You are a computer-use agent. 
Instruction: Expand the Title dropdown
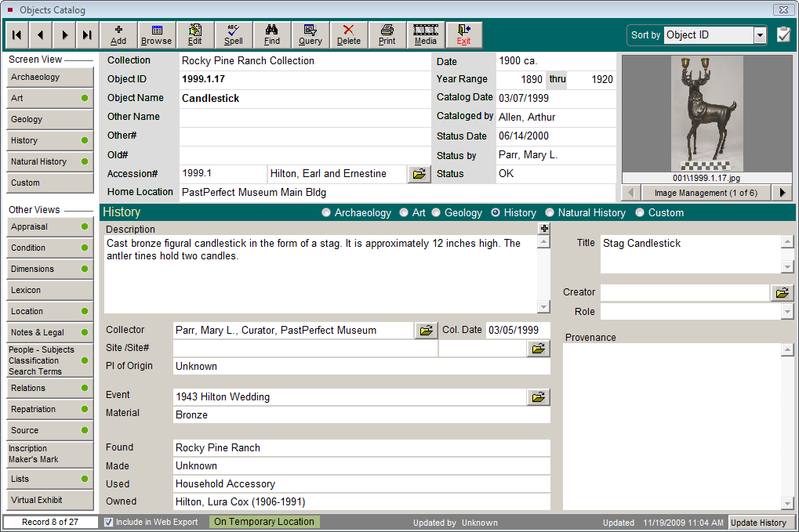click(789, 267)
